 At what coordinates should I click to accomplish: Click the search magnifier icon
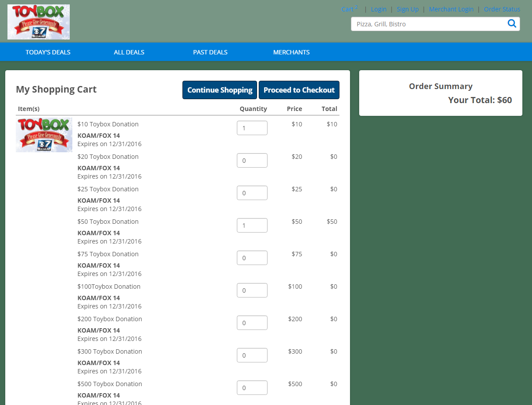pos(512,24)
